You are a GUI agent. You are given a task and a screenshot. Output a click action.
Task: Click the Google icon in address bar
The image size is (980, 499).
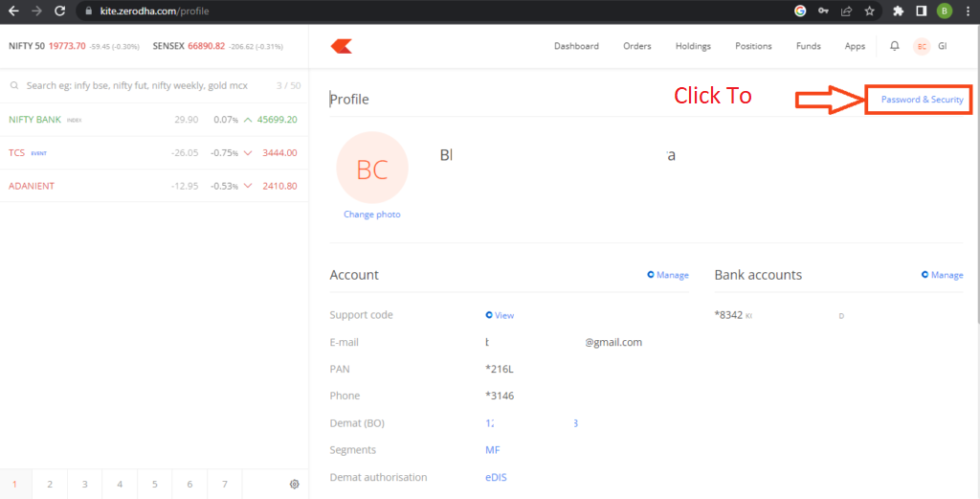(x=800, y=11)
